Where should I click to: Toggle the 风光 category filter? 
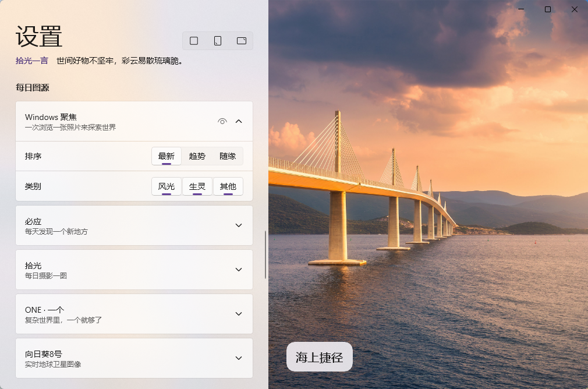pyautogui.click(x=167, y=186)
